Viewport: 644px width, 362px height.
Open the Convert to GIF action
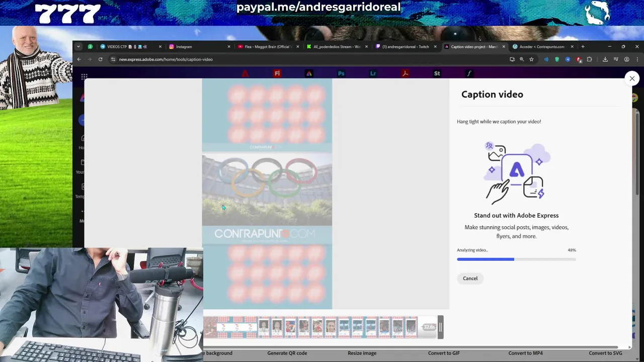pos(444,353)
